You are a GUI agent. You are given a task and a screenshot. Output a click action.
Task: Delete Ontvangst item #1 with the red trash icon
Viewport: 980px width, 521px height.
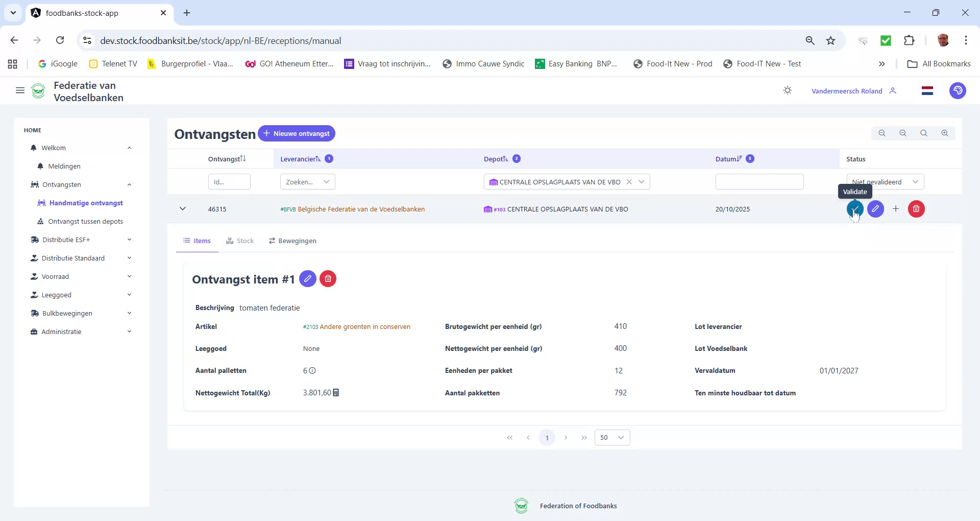[x=328, y=279]
